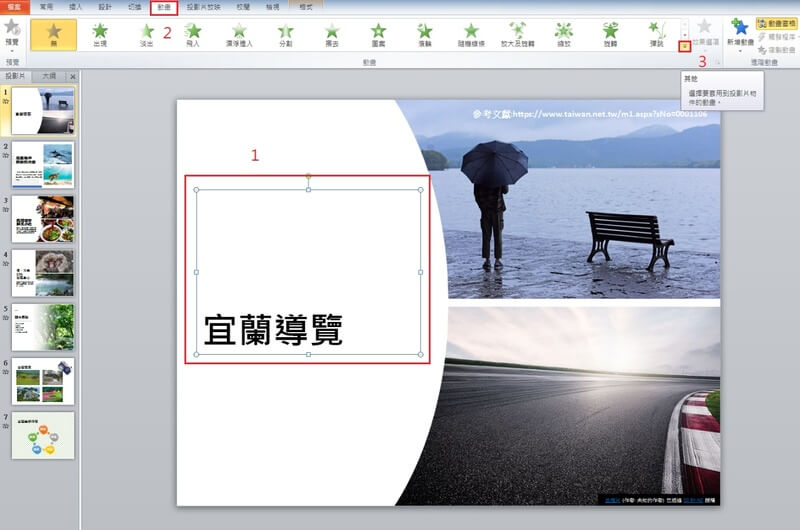Apply the 擦去 (Wipe) animation

click(x=332, y=35)
